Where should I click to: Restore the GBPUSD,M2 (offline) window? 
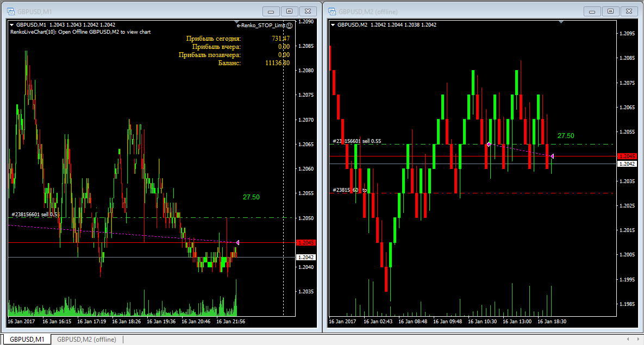[610, 11]
